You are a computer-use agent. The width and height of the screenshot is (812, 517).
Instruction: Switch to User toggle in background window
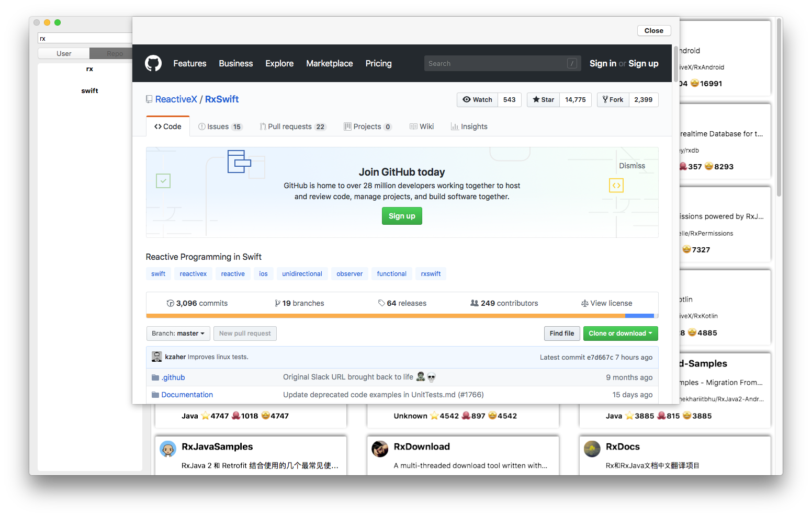[64, 53]
